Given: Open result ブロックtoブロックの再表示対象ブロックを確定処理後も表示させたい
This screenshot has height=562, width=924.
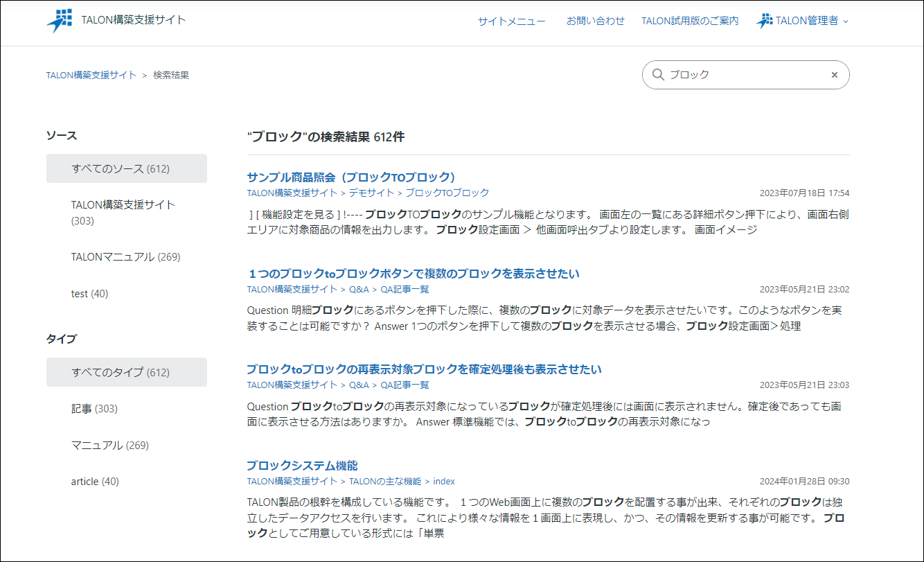Looking at the screenshot, I should pos(425,369).
